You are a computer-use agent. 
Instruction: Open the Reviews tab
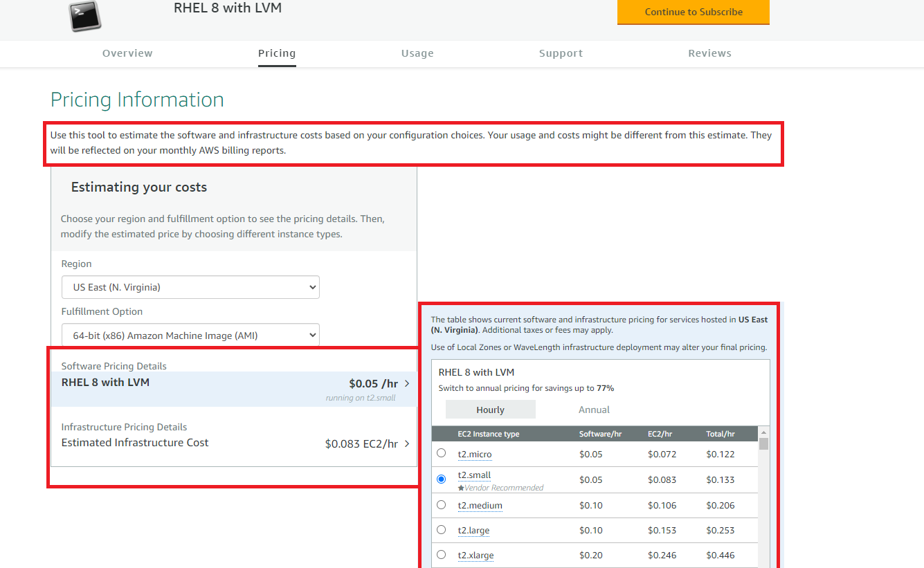(x=709, y=53)
